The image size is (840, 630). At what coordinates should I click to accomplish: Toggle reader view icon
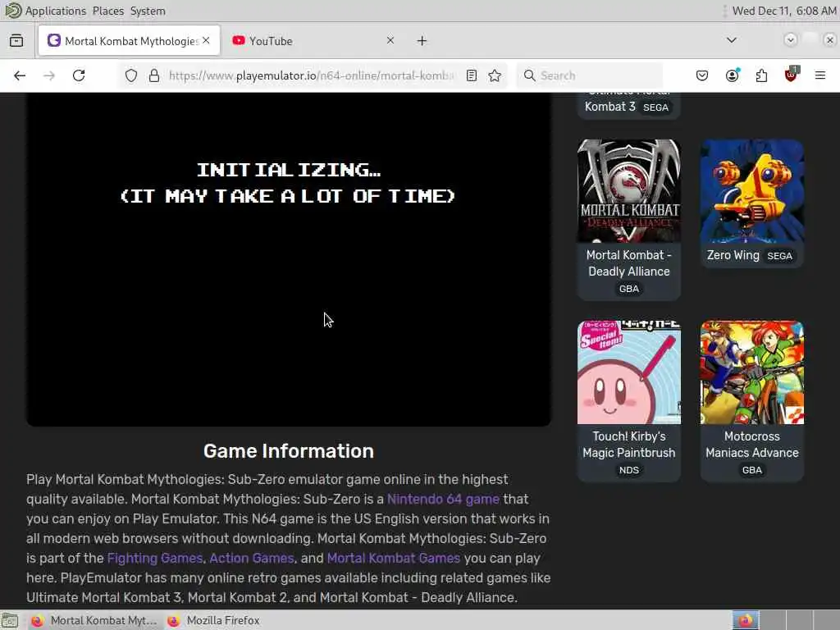click(472, 75)
